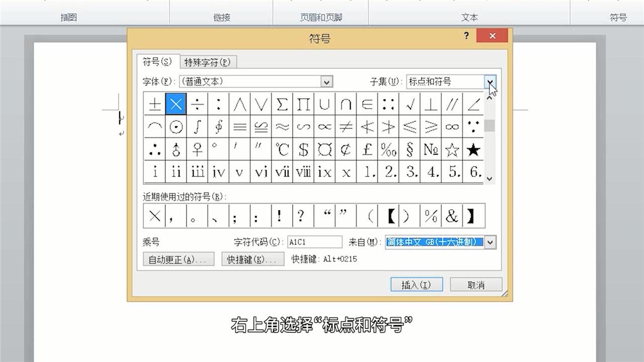Select the summation Σ symbol
Image resolution: width=644 pixels, height=362 pixels.
click(282, 104)
